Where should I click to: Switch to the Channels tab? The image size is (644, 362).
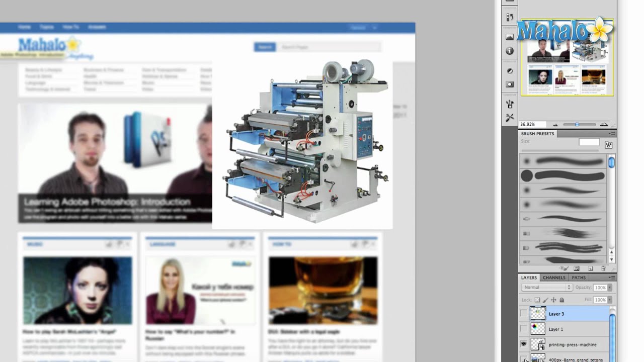[x=554, y=278]
